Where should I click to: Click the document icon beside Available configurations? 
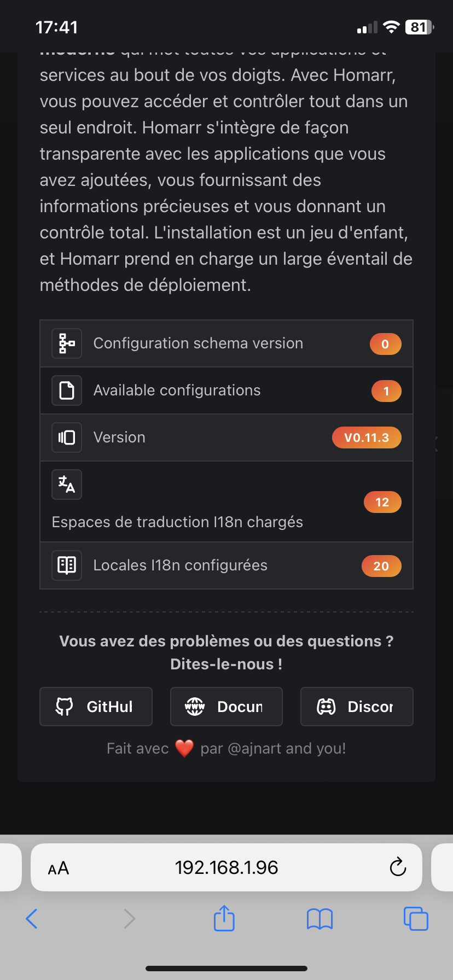coord(66,390)
